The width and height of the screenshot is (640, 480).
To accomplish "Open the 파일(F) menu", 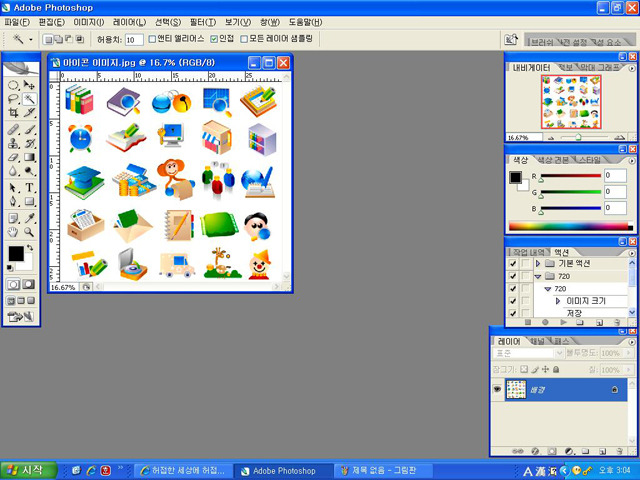I will (x=17, y=22).
